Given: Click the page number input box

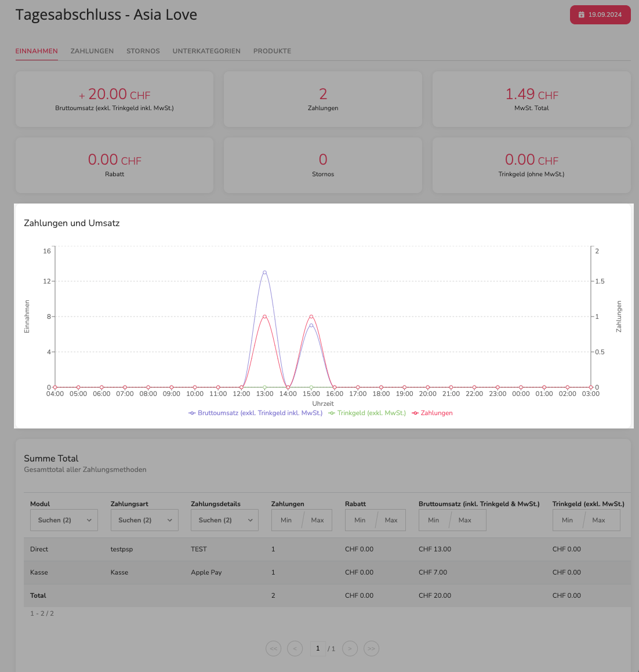Looking at the screenshot, I should point(318,648).
